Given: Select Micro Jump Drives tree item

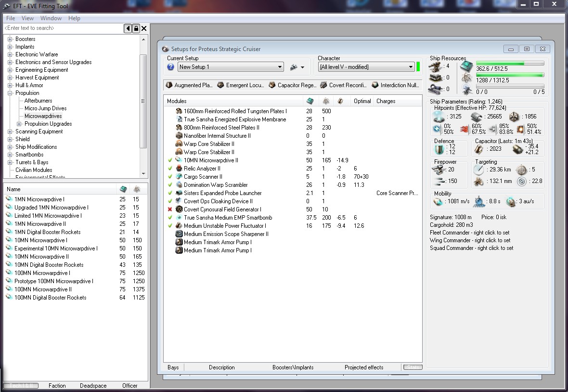Looking at the screenshot, I should click(x=45, y=108).
